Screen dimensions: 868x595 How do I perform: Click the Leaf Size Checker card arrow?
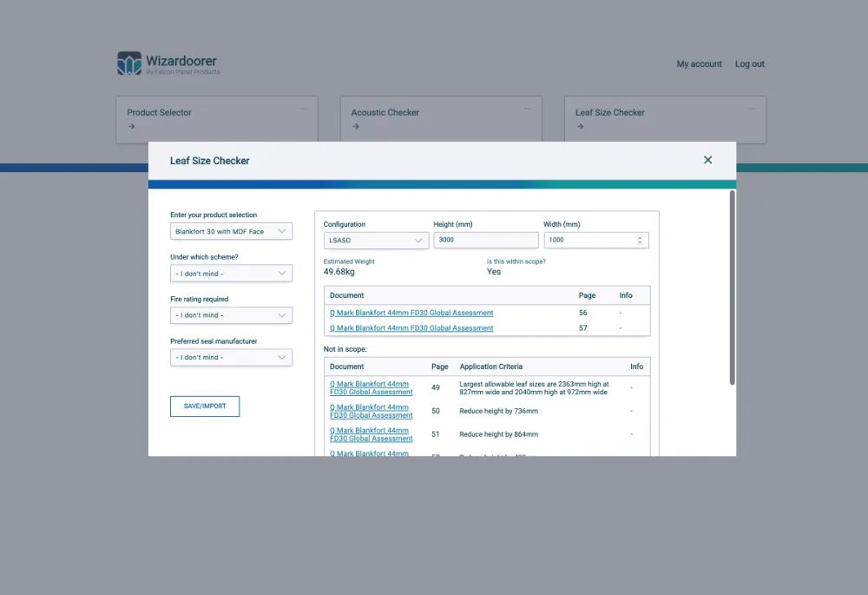580,126
